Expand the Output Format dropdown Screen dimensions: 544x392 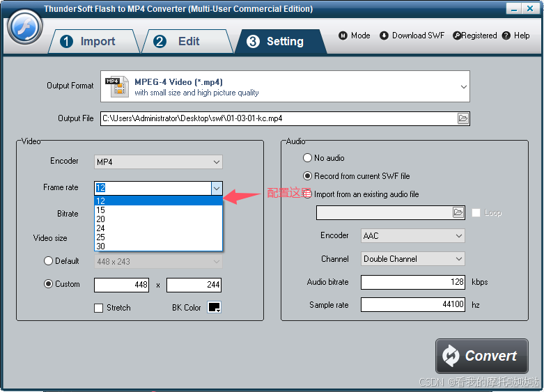463,87
